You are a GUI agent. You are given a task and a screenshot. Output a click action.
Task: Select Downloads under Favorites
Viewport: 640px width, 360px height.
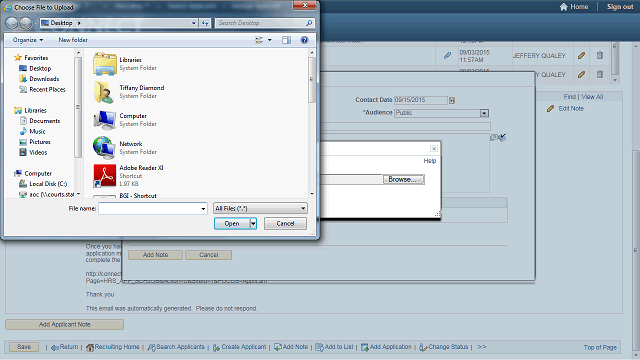(44, 79)
